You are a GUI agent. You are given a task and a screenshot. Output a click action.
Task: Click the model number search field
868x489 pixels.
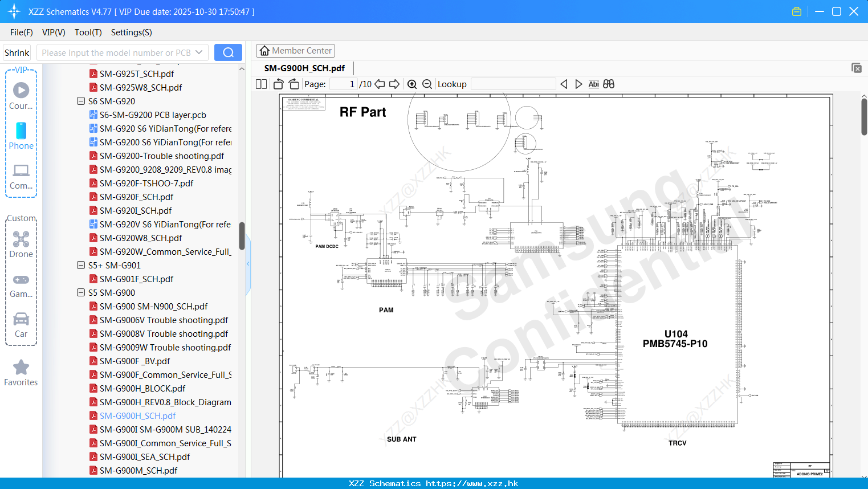click(116, 52)
